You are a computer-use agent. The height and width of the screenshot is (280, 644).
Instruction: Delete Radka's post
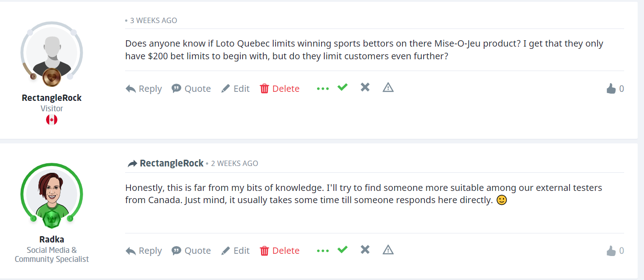(280, 251)
